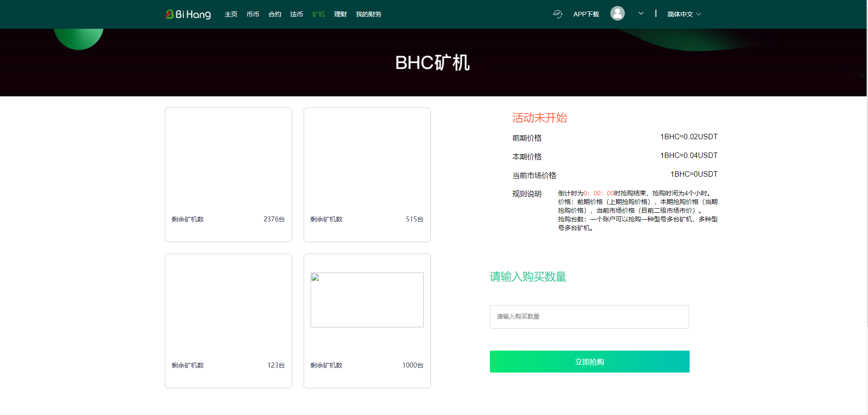Image resolution: width=868 pixels, height=415 pixels.
Task: Open the 理财 finance menu
Action: click(340, 14)
